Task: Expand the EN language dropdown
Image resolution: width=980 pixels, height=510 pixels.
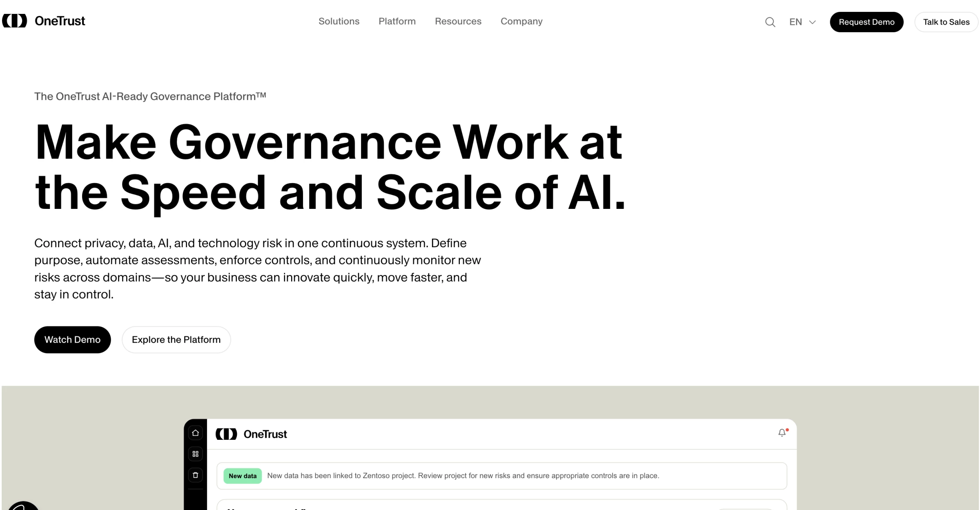Action: pyautogui.click(x=802, y=22)
